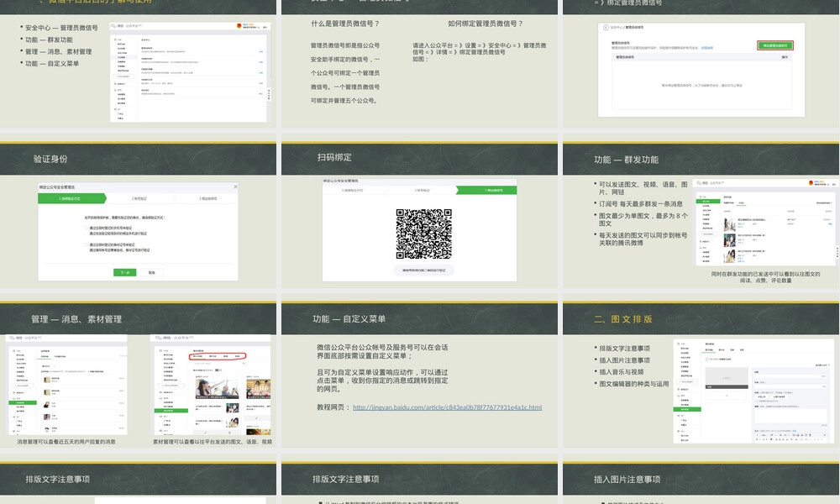The width and height of the screenshot is (840, 504).
Task: Click the bullet 管理 — 消息、素材管理 in first slide
Action: (59, 51)
